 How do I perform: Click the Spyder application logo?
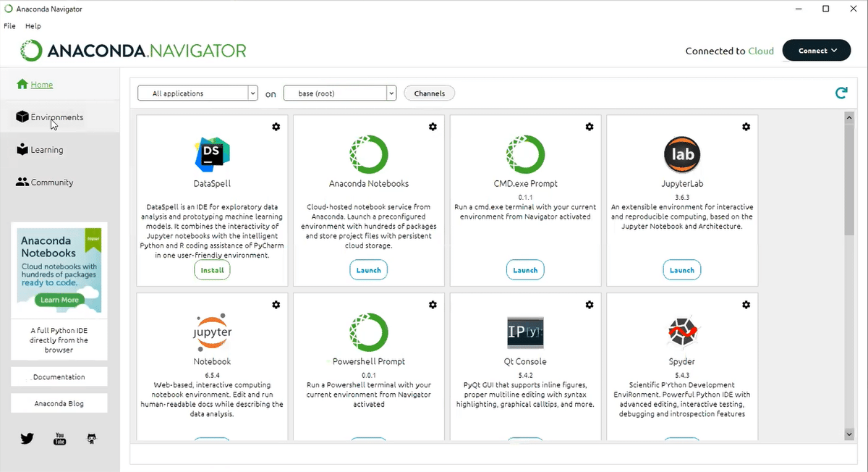pos(682,332)
